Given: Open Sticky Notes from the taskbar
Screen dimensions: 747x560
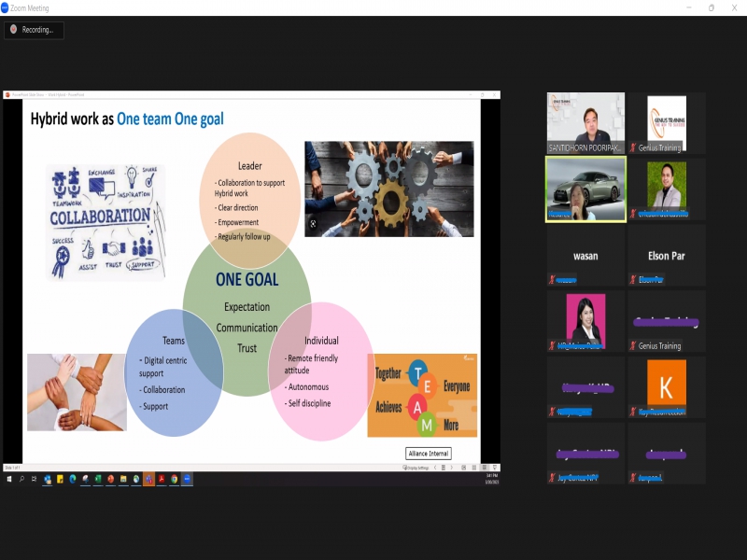Looking at the screenshot, I should (60, 479).
